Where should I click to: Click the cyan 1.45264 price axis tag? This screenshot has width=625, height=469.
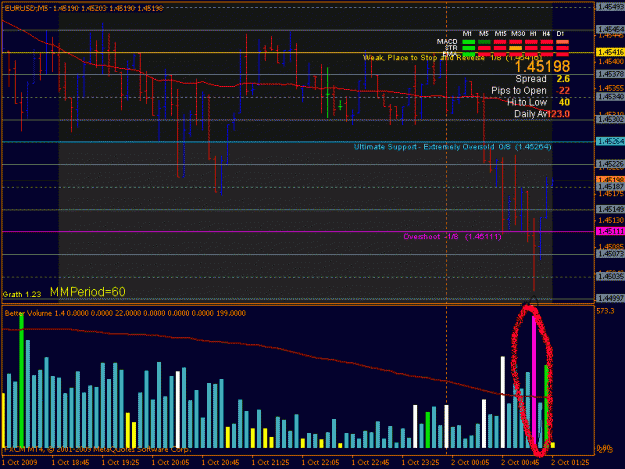tap(610, 141)
